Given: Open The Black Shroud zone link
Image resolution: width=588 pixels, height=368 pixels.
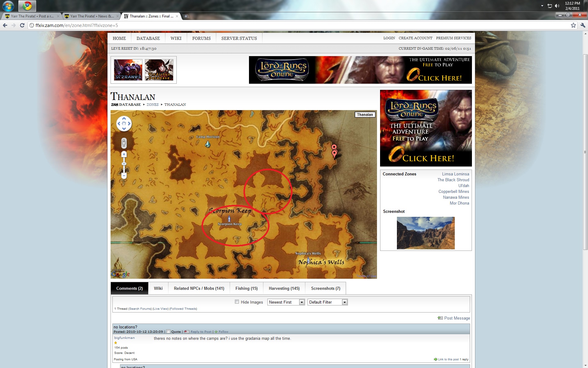Looking at the screenshot, I should pyautogui.click(x=453, y=180).
